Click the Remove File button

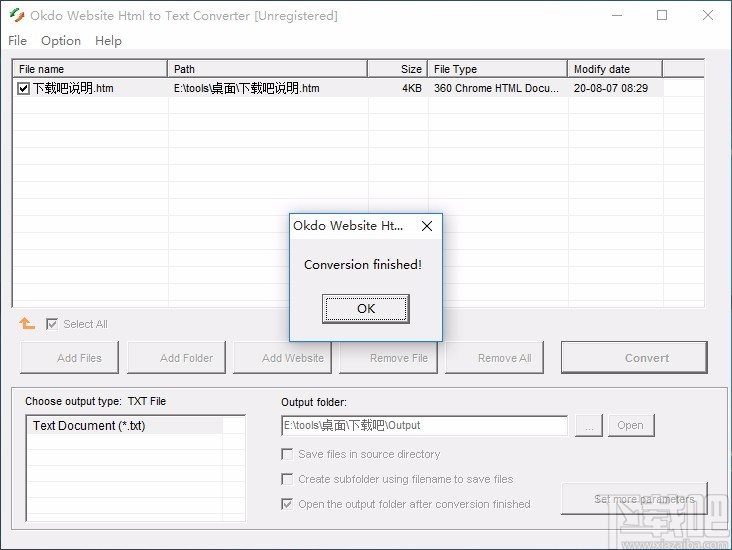(388, 358)
